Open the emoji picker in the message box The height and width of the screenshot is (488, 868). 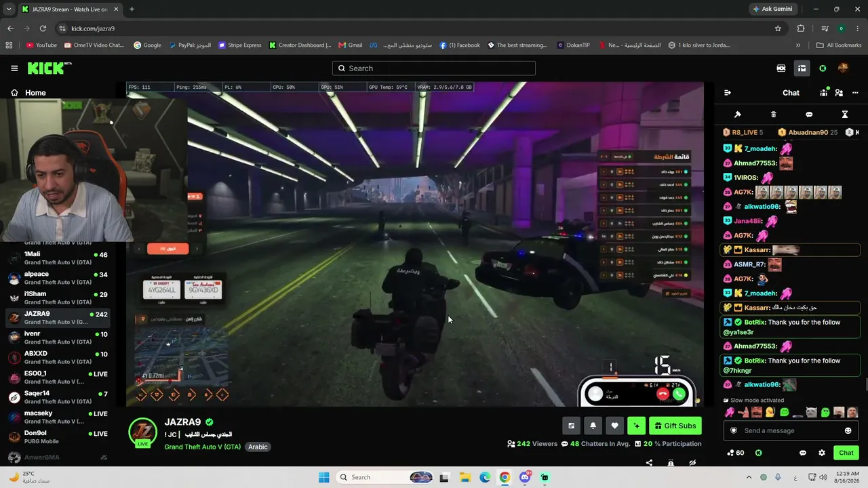tap(848, 430)
